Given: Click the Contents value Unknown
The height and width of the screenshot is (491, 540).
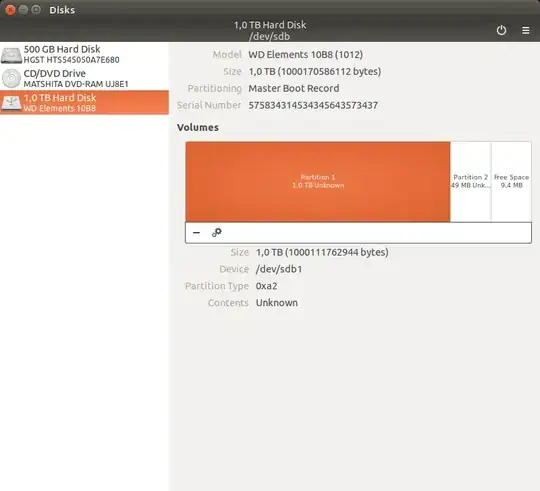Looking at the screenshot, I should [x=277, y=303].
